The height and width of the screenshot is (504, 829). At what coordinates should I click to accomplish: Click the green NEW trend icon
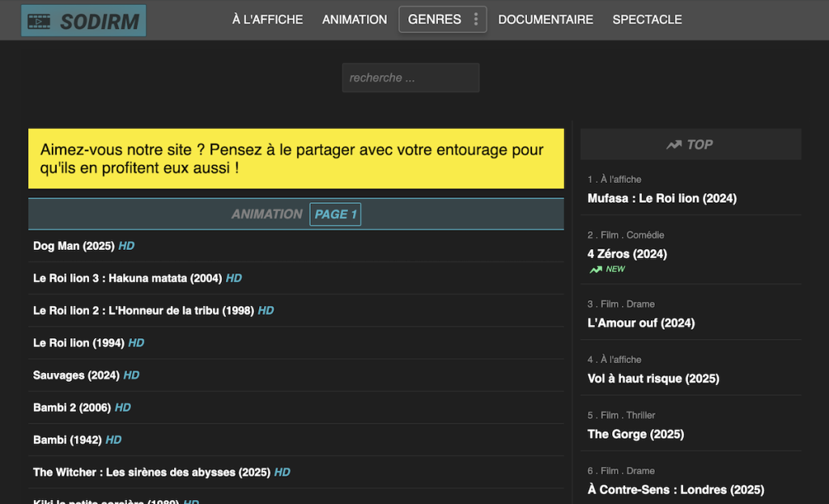point(596,269)
